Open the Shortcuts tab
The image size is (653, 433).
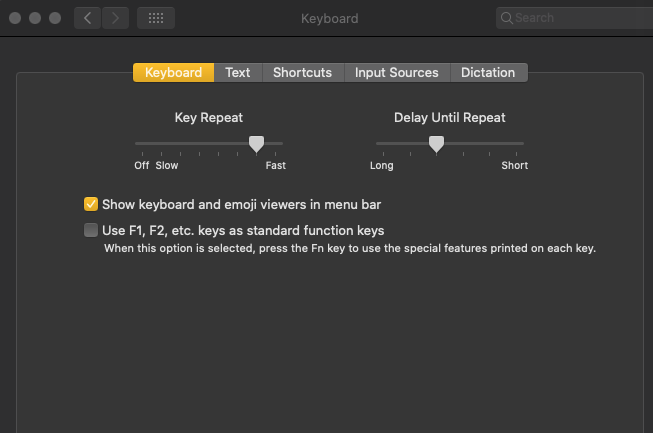point(302,73)
